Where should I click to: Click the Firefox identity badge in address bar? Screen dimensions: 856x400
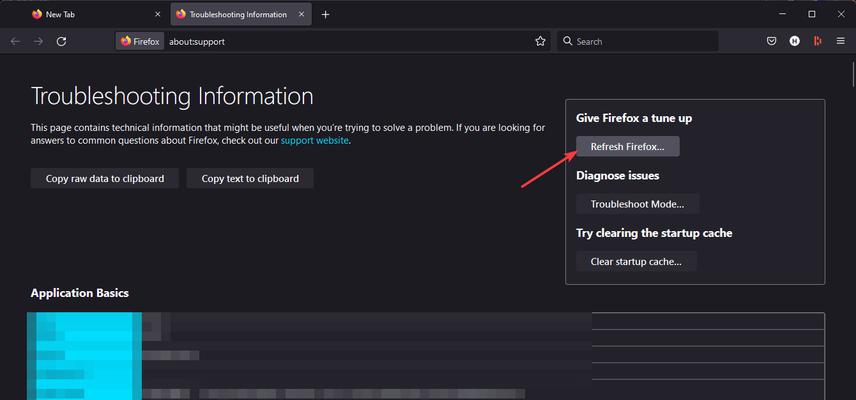(140, 41)
